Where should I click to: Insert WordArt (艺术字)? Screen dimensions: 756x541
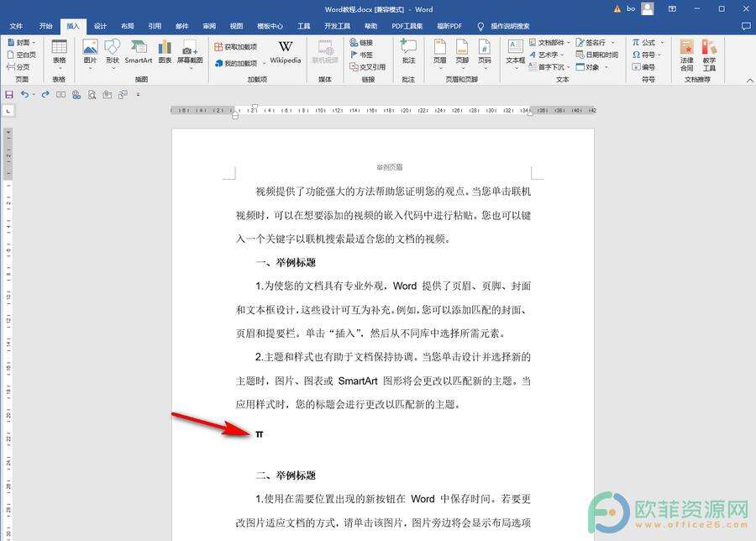(x=543, y=55)
